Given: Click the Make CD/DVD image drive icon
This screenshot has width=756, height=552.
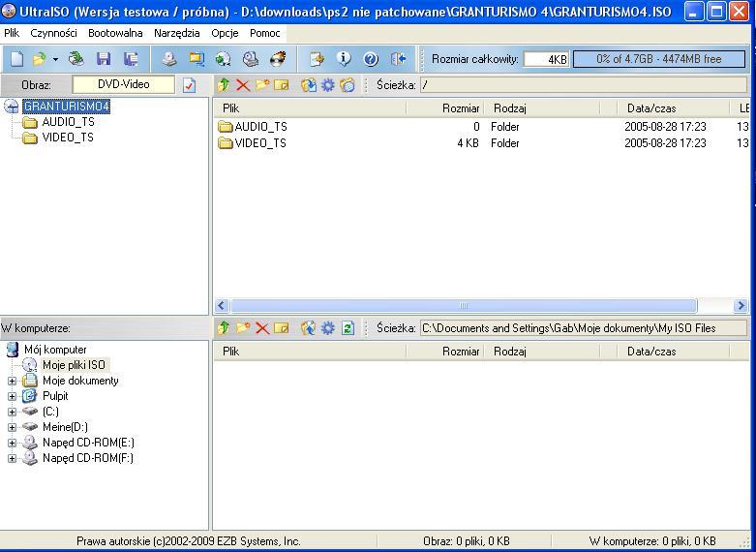Looking at the screenshot, I should tap(168, 59).
